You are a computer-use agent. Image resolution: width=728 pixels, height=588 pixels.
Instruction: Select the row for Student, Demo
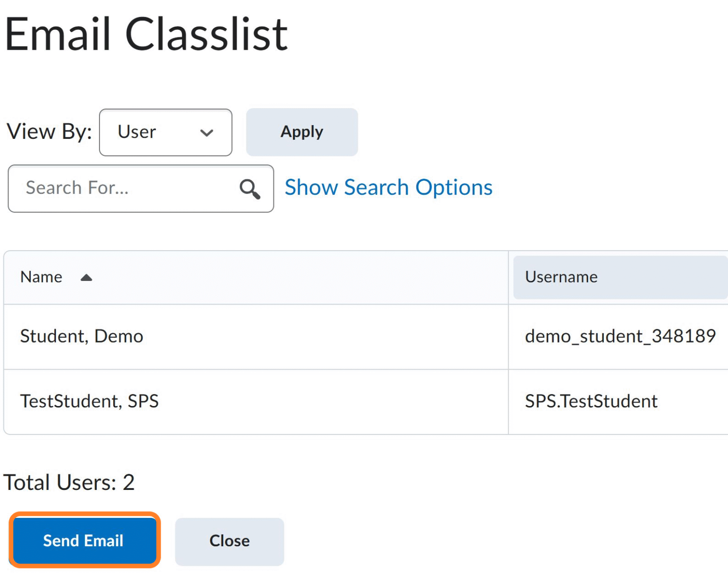coord(82,336)
